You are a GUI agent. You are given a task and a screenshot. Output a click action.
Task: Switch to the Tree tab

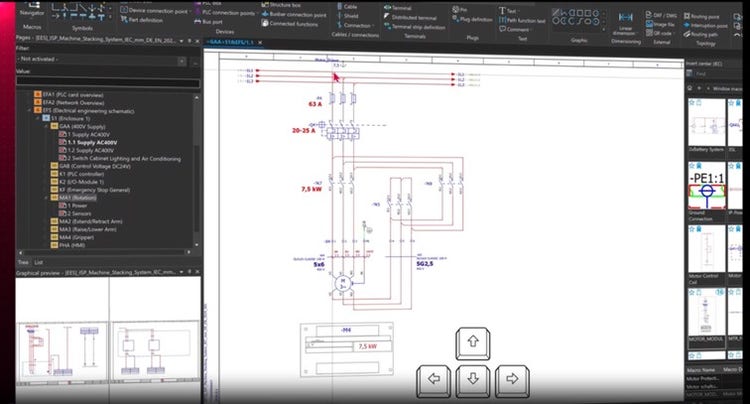23,262
